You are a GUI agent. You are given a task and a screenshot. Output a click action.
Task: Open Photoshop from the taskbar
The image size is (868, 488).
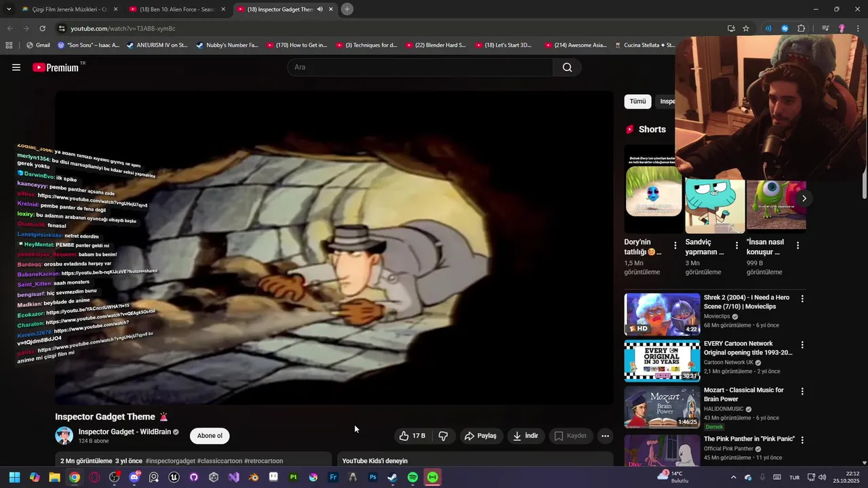coord(372,477)
